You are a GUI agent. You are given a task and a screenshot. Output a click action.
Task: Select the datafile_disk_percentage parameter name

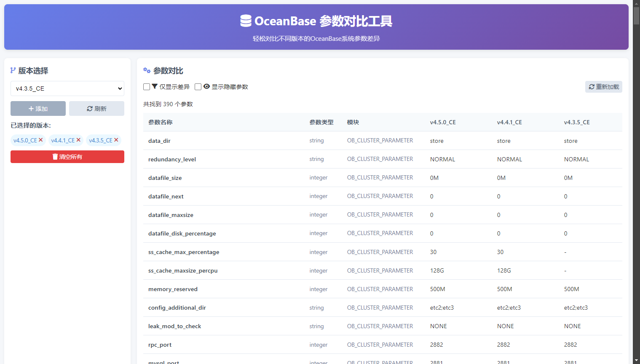182,233
